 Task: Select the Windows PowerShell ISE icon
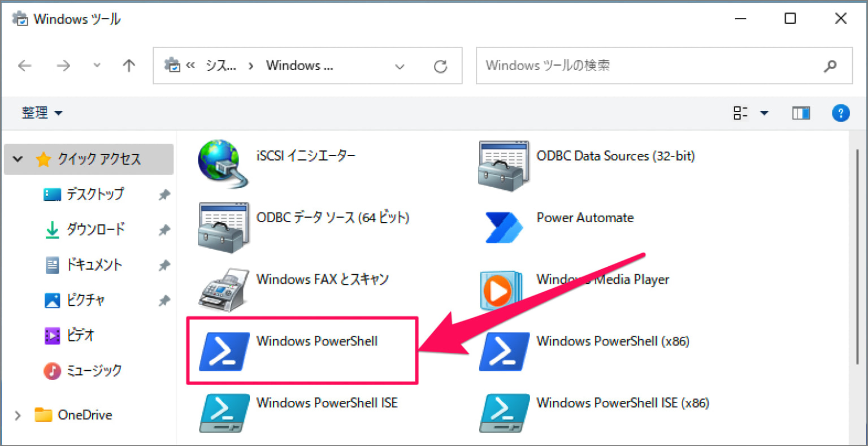point(224,413)
